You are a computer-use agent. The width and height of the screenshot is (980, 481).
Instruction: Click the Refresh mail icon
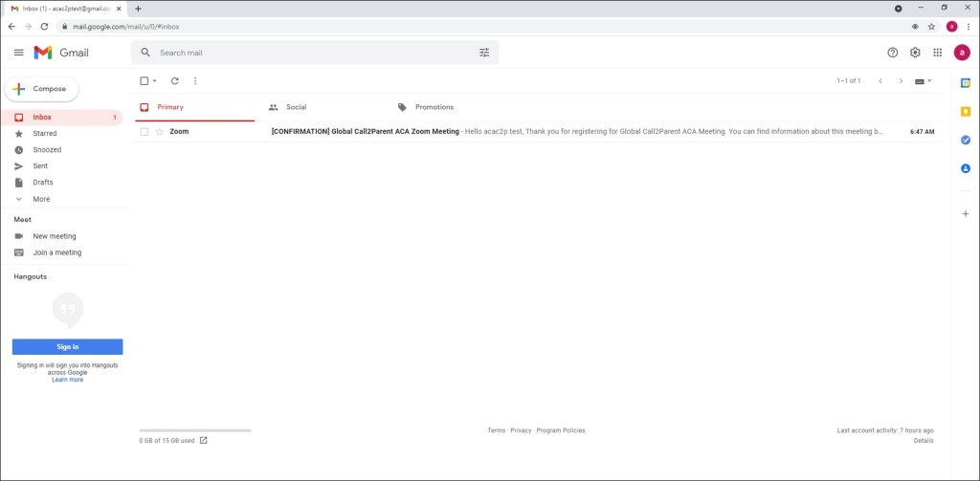pos(174,81)
